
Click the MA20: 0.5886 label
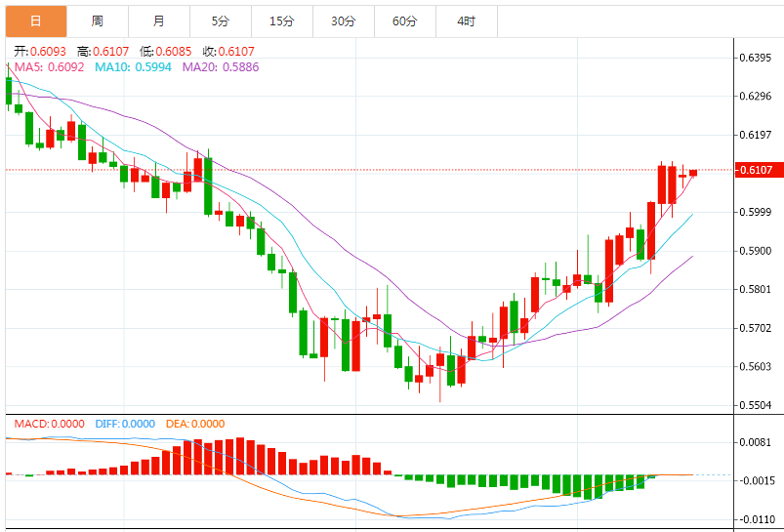pos(221,67)
